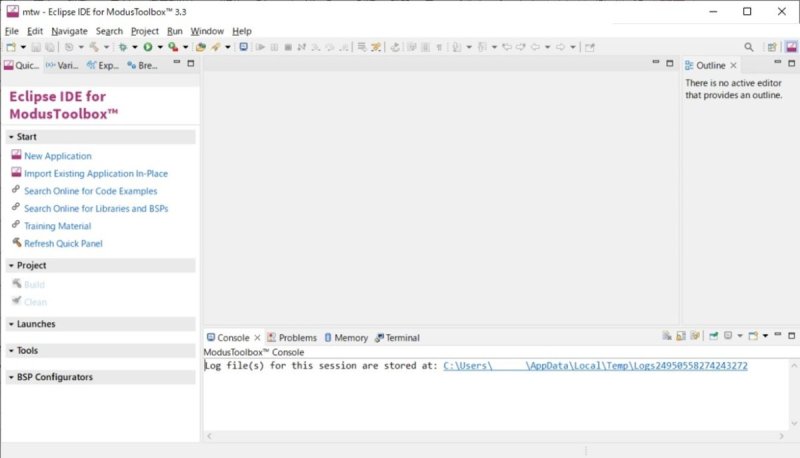Switch to the Expressions tab
Image resolution: width=800 pixels, height=458 pixels.
point(103,65)
